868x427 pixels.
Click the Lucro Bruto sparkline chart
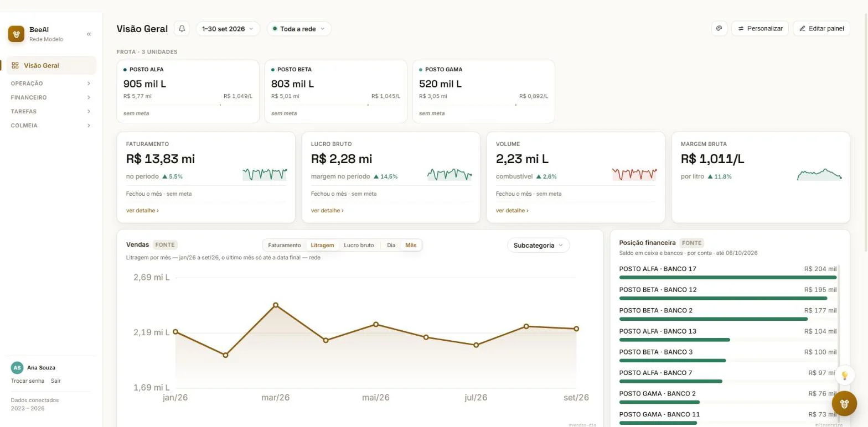pyautogui.click(x=449, y=174)
